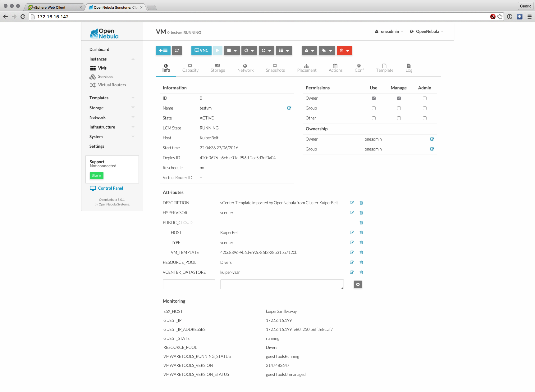Click the back-to-list arrow button

163,51
